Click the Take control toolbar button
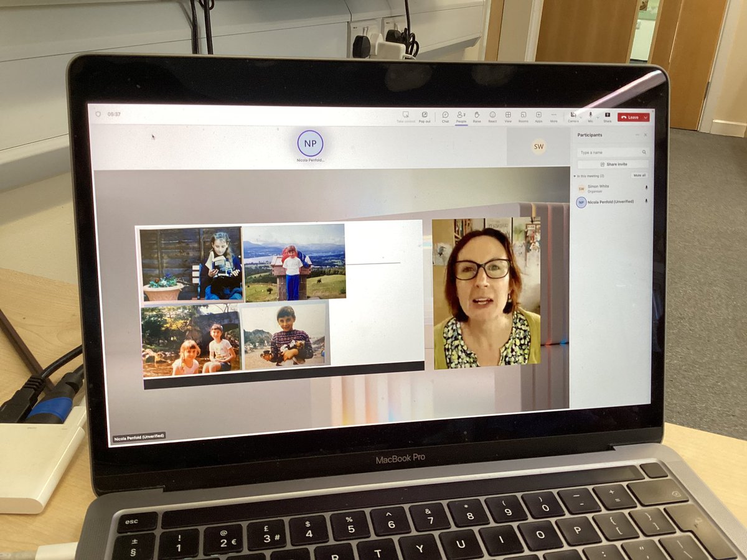The image size is (747, 560). (406, 117)
